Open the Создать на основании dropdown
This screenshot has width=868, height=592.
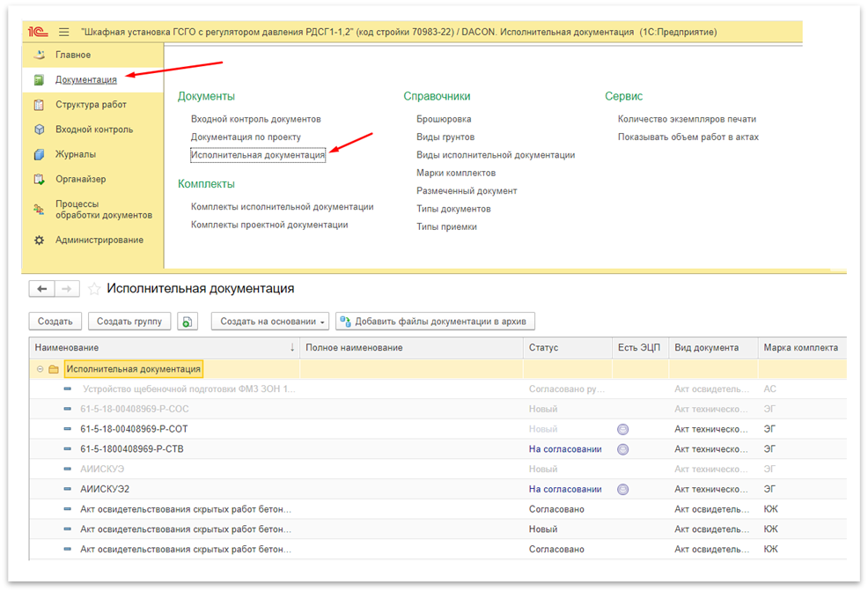tap(269, 322)
